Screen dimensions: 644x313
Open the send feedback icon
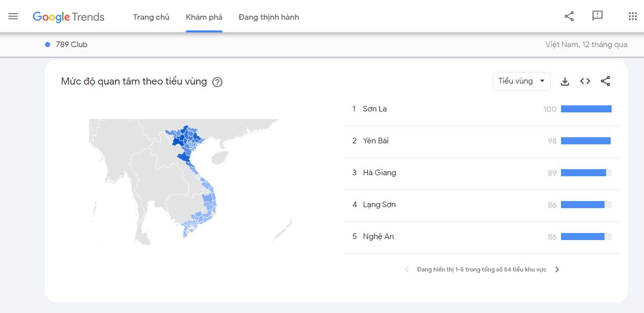point(597,16)
